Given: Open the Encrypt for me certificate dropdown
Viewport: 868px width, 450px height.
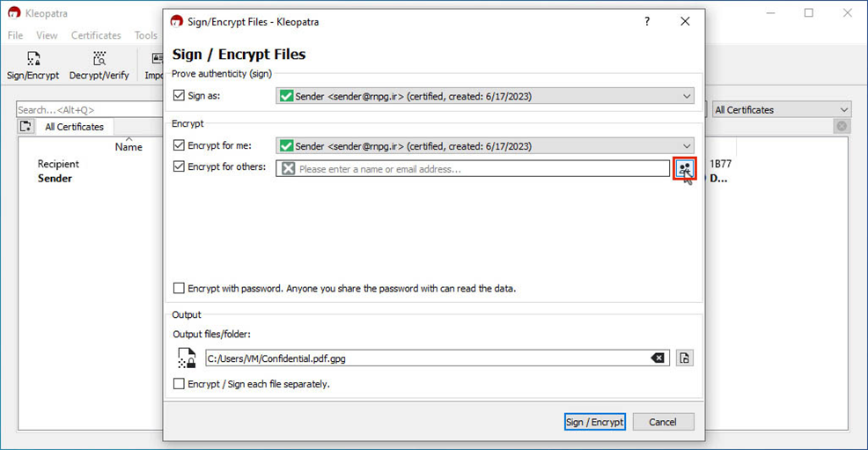Looking at the screenshot, I should point(485,146).
